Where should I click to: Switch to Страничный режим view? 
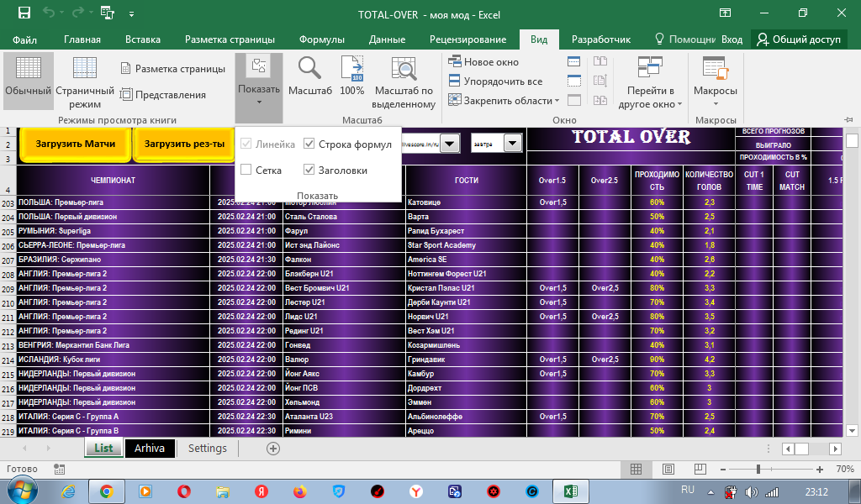coord(85,81)
